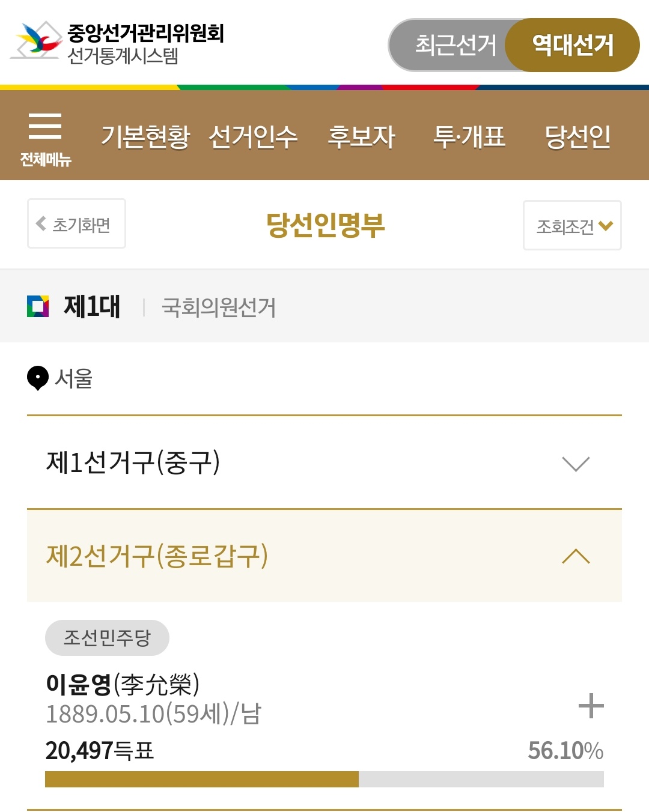
Task: Click the plus icon beside 이윤영
Action: pyautogui.click(x=591, y=706)
